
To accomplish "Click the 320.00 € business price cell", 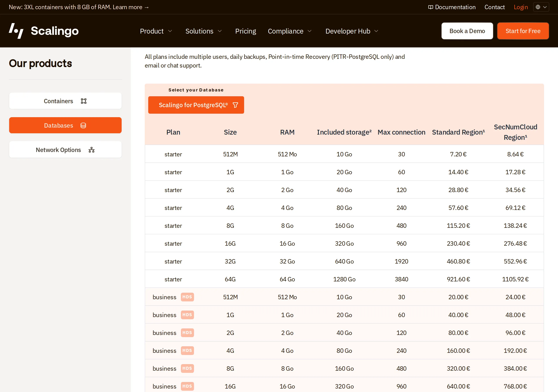I will [458, 368].
